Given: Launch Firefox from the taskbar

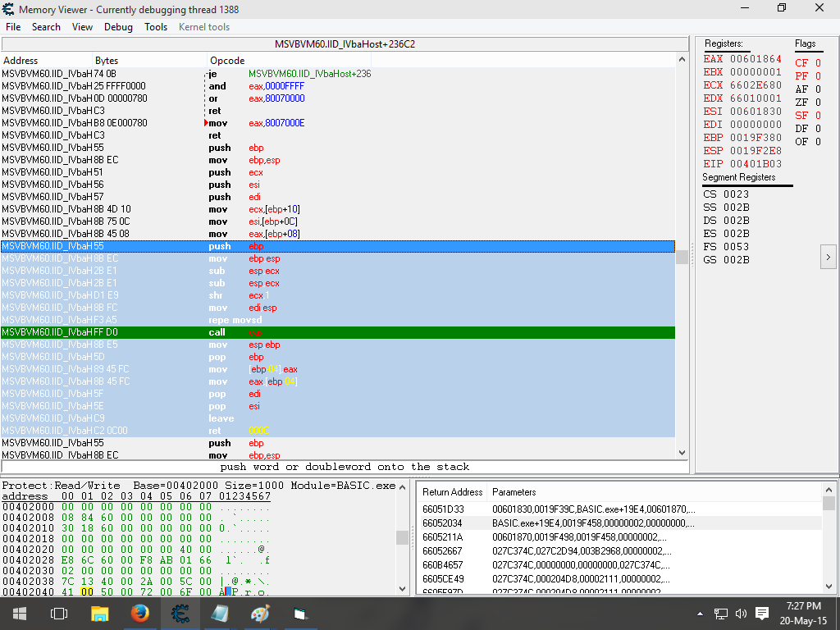Looking at the screenshot, I should point(139,613).
